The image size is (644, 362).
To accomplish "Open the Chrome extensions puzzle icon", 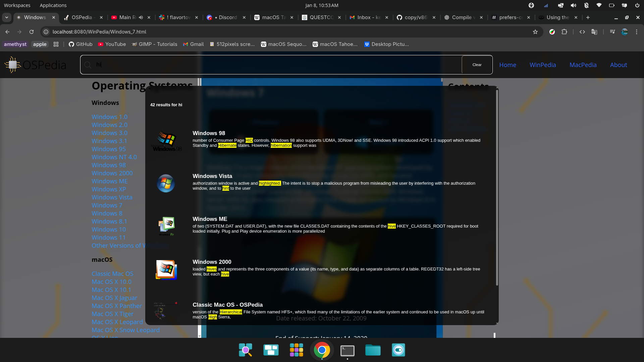I will pyautogui.click(x=565, y=32).
